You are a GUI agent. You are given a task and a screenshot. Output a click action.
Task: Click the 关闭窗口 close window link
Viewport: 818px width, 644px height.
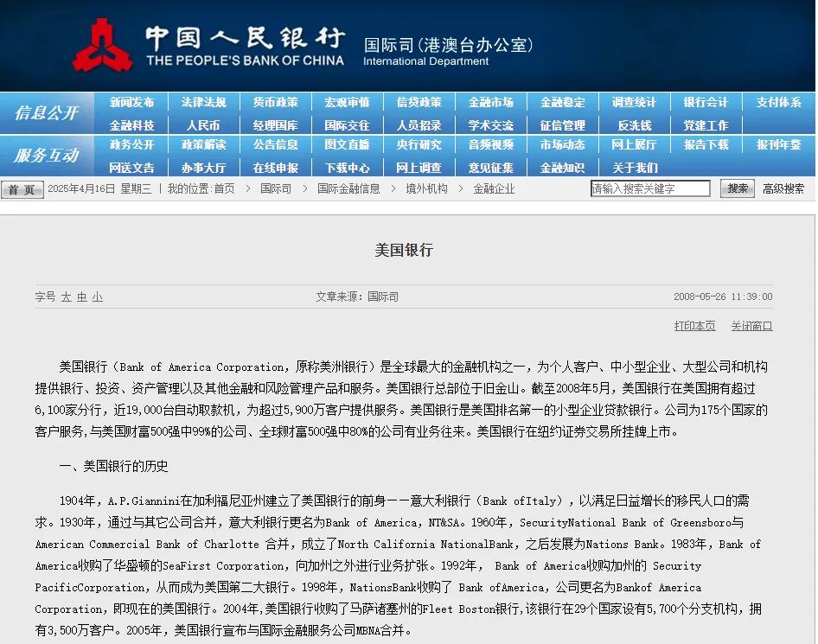[751, 326]
